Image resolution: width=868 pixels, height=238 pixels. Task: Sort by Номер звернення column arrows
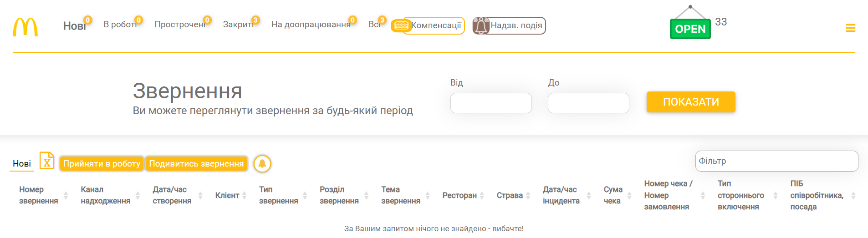click(x=66, y=195)
